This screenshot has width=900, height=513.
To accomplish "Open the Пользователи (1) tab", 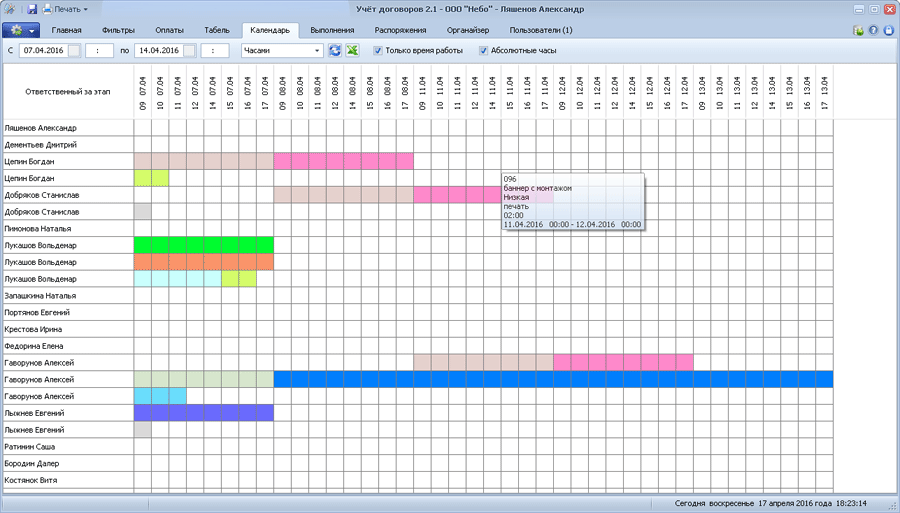I will 541,30.
